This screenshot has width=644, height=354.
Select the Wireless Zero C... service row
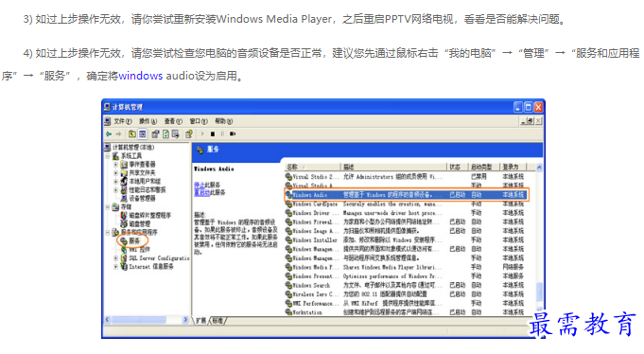407,294
